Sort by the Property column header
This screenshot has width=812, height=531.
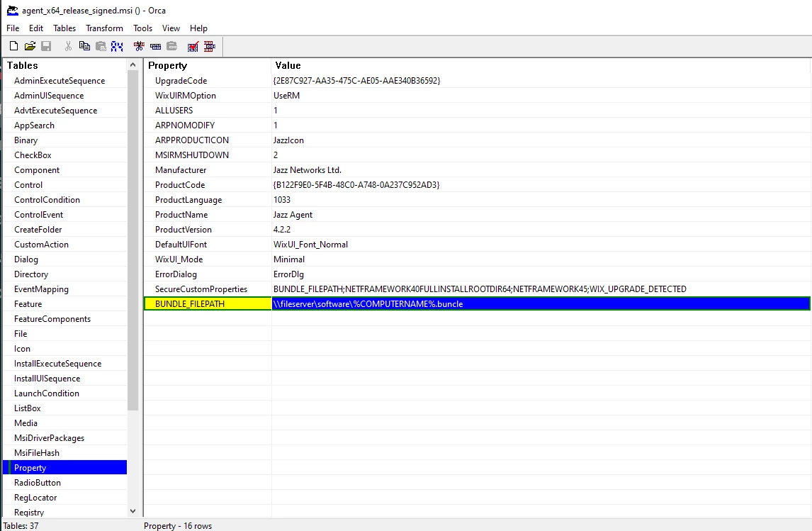tap(207, 65)
